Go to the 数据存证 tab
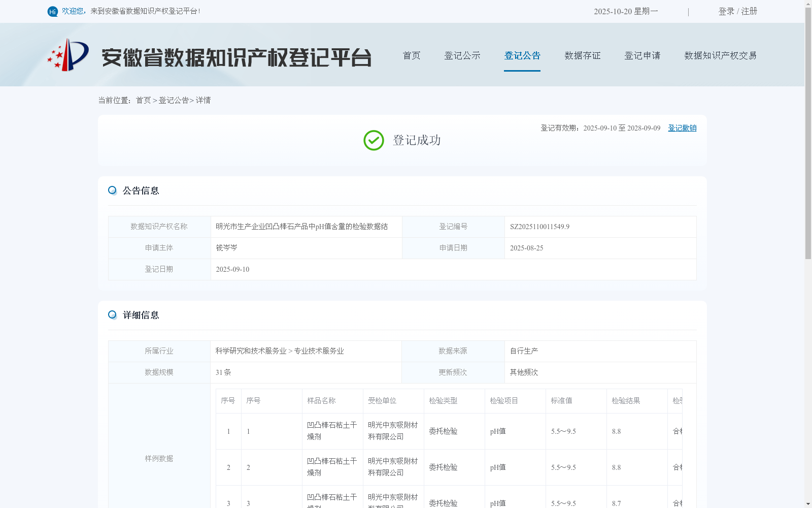The image size is (812, 508). coord(583,55)
